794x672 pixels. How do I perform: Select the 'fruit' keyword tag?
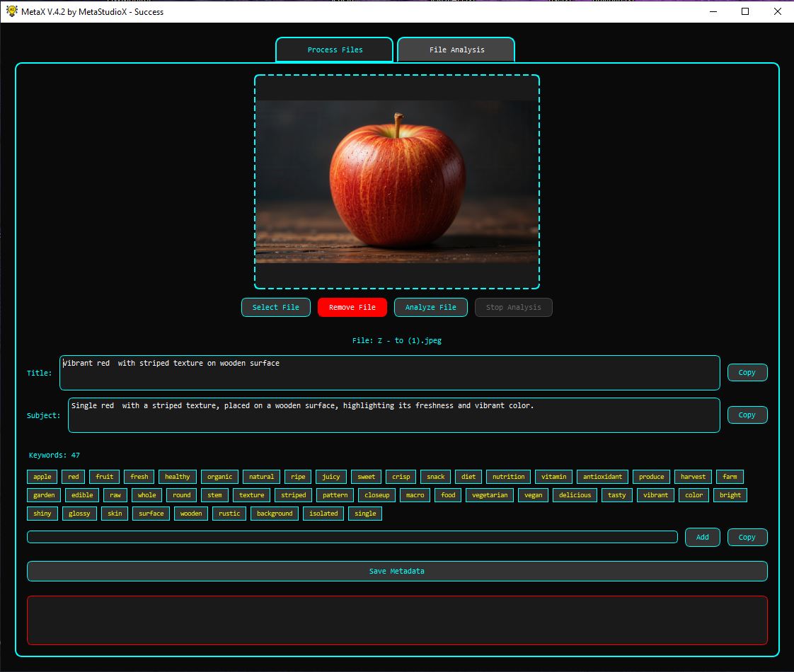coord(105,477)
